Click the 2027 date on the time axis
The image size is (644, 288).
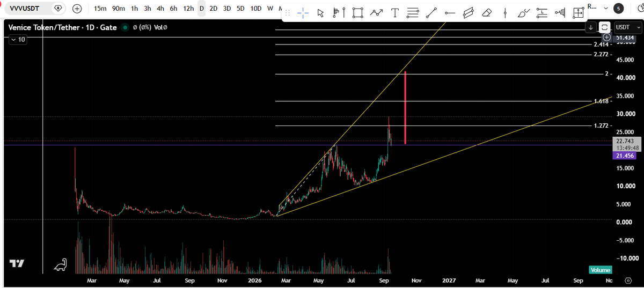449,280
